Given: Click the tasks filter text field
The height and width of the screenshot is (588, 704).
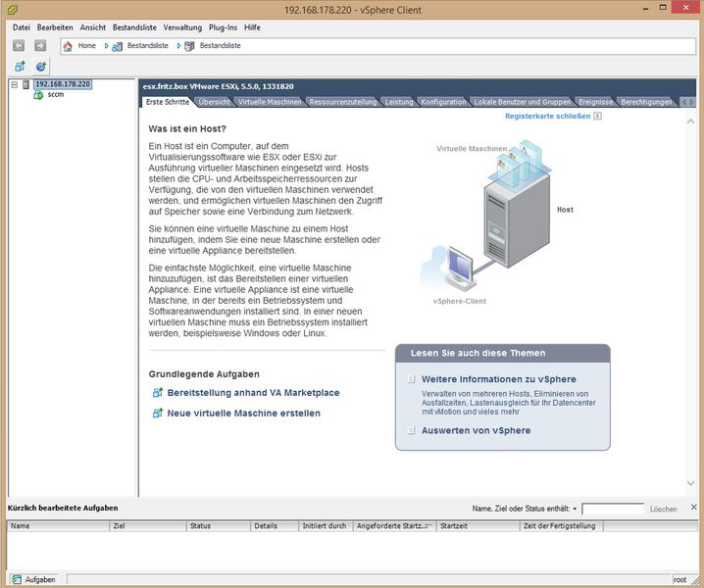Looking at the screenshot, I should (613, 509).
